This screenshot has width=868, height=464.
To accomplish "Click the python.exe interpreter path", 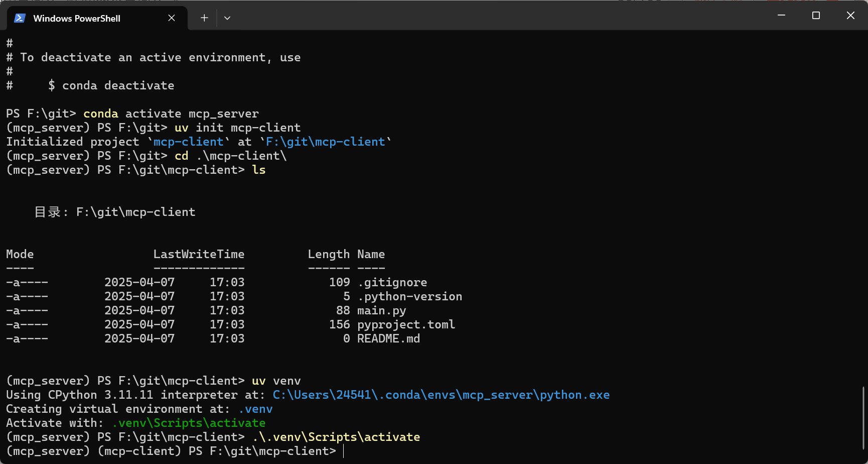I will point(442,395).
